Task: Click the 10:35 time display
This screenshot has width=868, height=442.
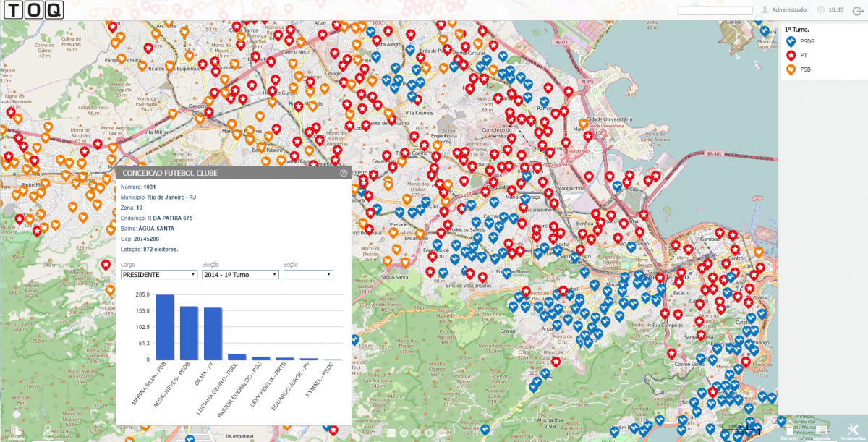Action: [x=836, y=10]
